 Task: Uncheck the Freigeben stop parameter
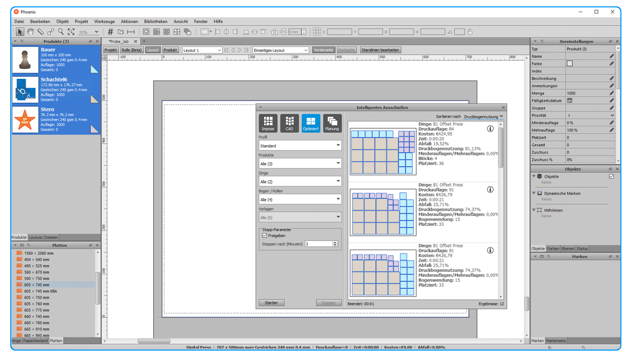point(265,235)
